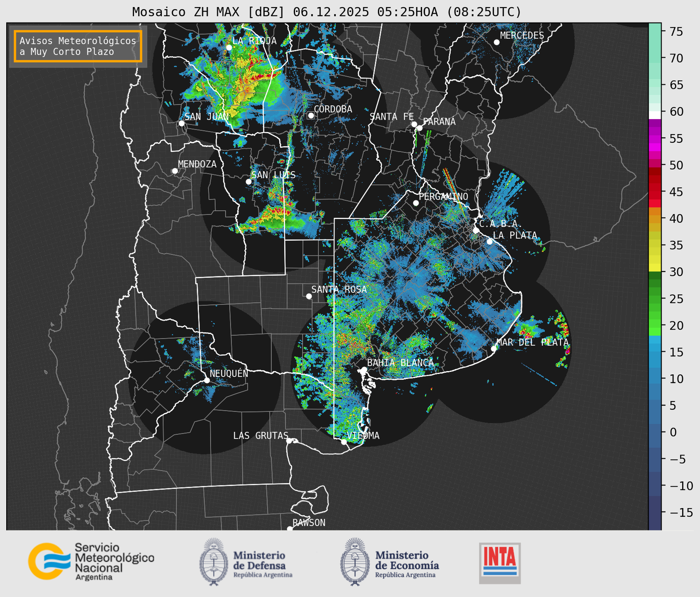
Task: Click the LAS GRUTAS city marker dot
Action: point(289,441)
